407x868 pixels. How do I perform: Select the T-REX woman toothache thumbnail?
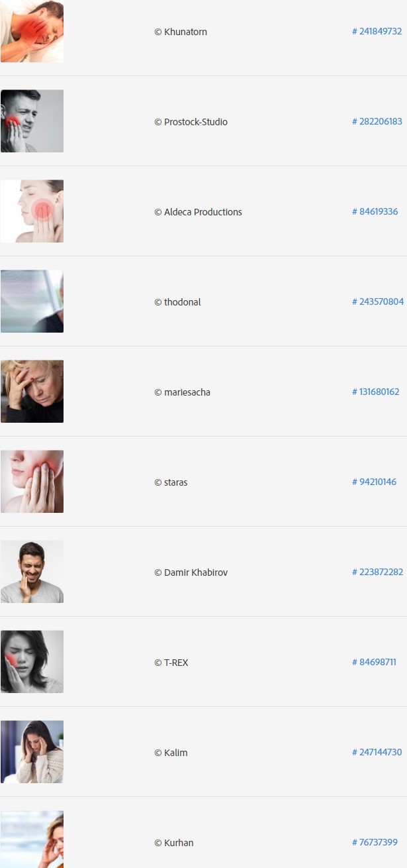(32, 662)
